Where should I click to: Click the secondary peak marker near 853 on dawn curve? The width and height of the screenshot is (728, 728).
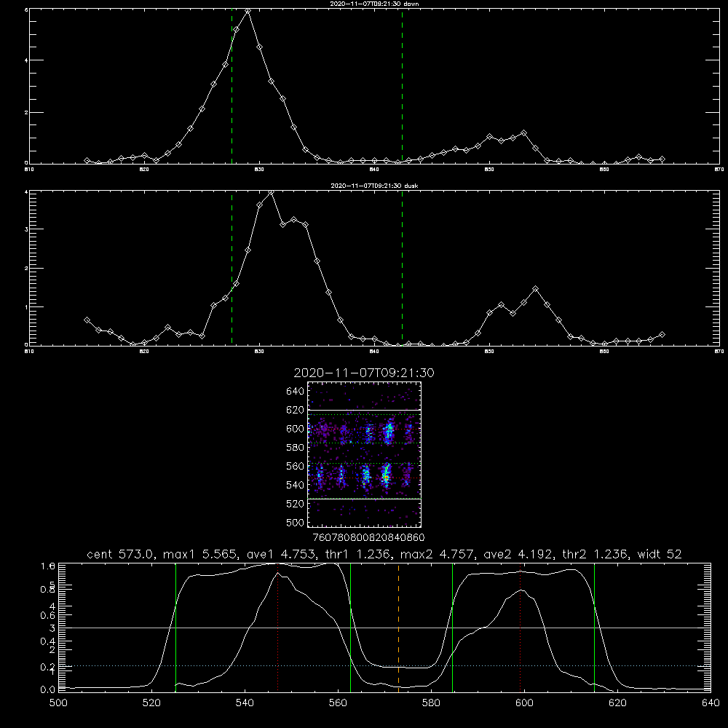pyautogui.click(x=523, y=133)
